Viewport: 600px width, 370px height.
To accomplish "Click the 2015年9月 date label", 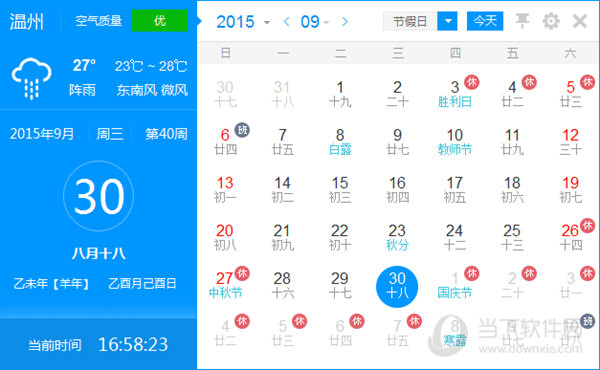I will point(42,134).
